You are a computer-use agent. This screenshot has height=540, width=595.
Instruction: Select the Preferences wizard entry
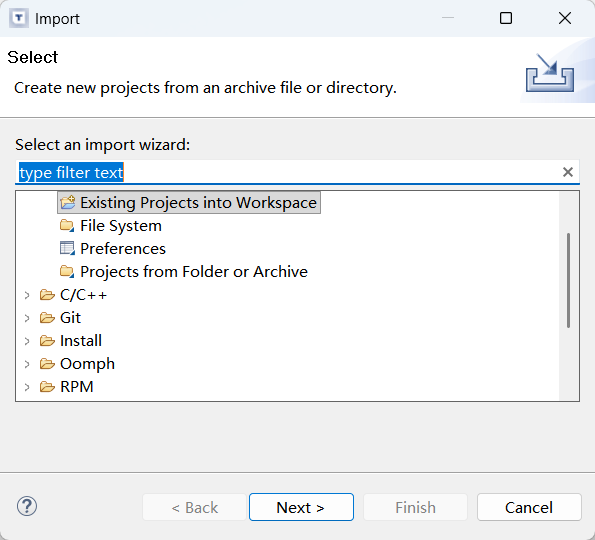pos(123,249)
